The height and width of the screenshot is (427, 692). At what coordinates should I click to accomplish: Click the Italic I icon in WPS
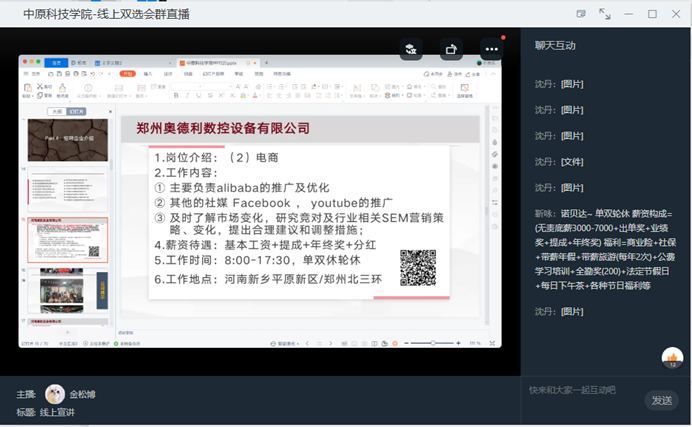tap(187, 95)
